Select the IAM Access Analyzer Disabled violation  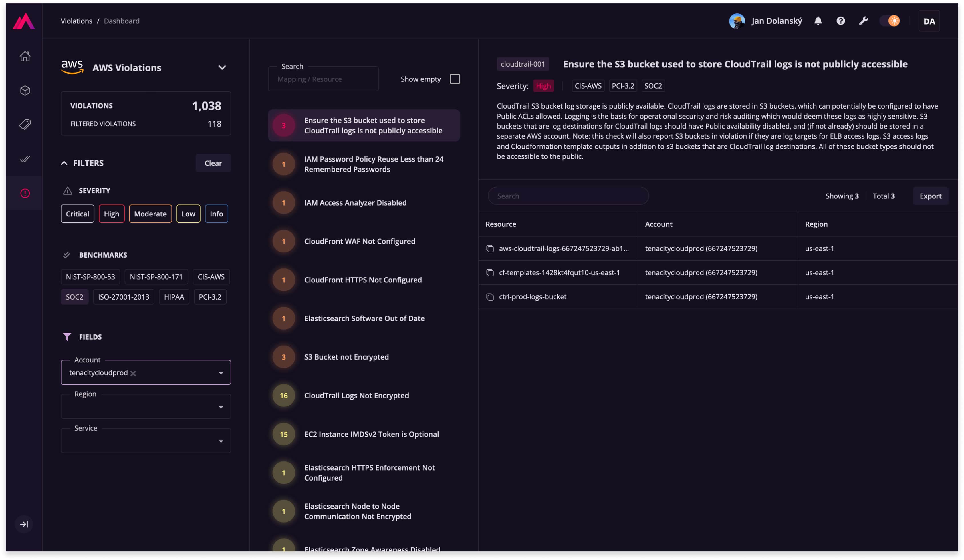[x=364, y=203]
